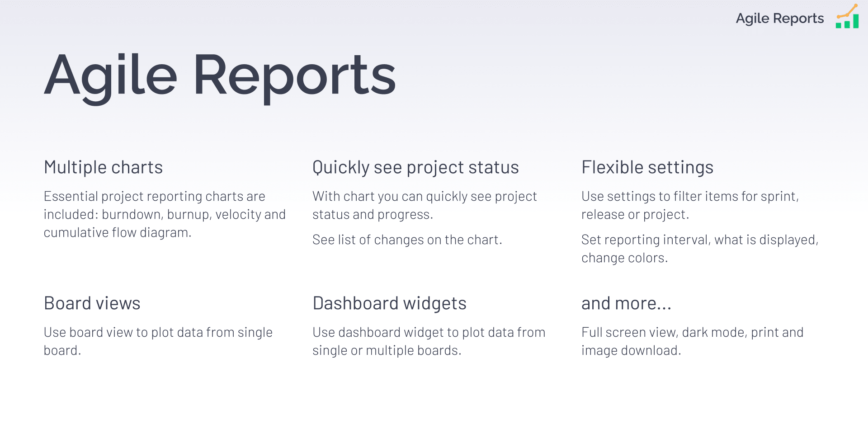Click the Board views heading
The height and width of the screenshot is (434, 868).
point(92,303)
